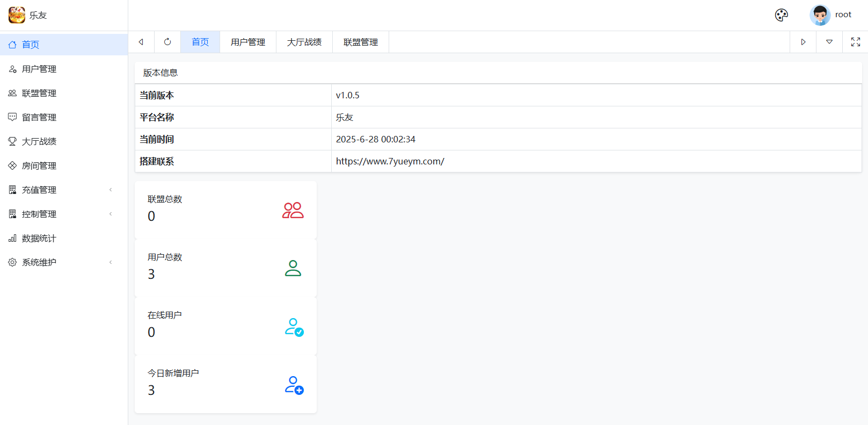Click the 今日新增用户 add-user icon
The image size is (868, 425).
[294, 385]
